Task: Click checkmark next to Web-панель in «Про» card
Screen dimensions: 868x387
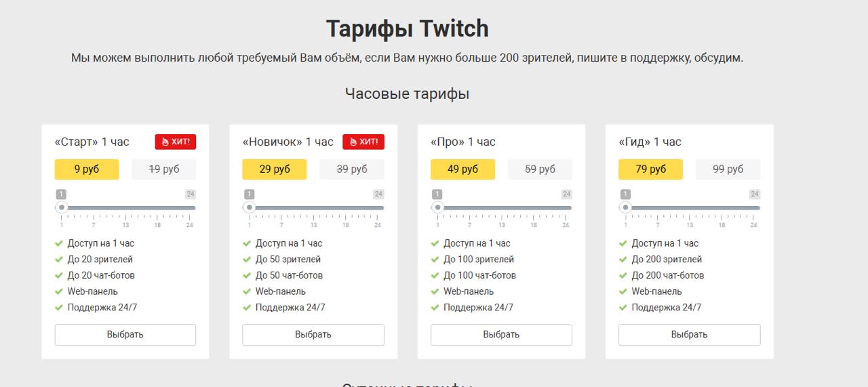Action: tap(435, 292)
